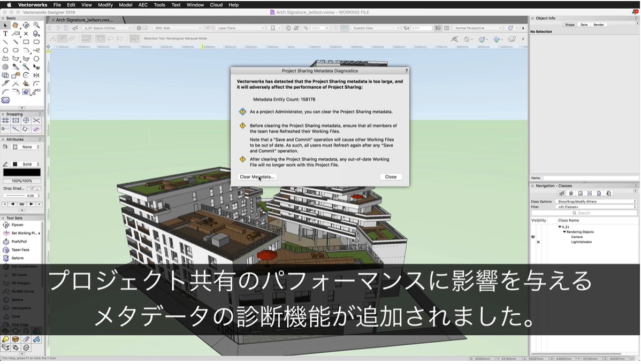Select the Line tool

click(5, 42)
